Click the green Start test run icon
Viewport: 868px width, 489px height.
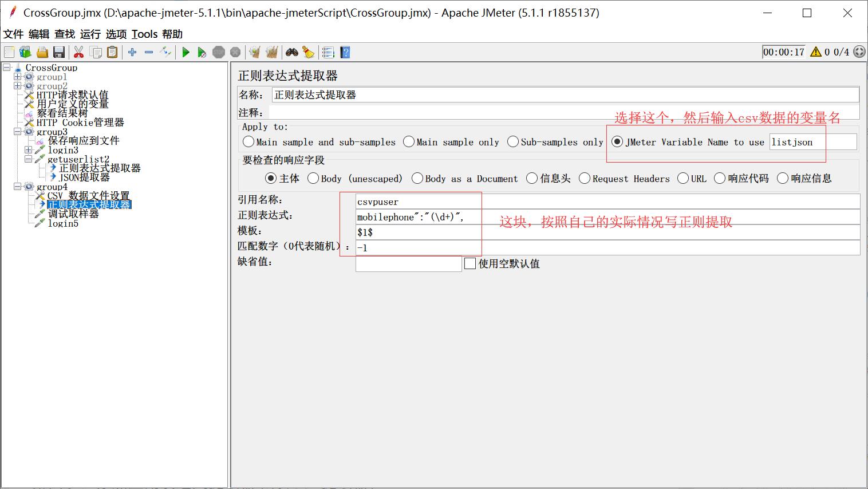tap(186, 53)
